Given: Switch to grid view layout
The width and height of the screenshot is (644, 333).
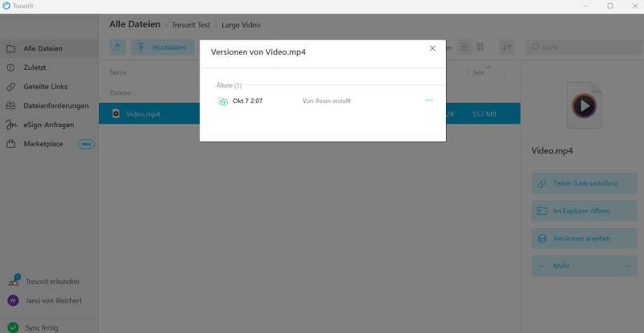Looking at the screenshot, I should [480, 47].
